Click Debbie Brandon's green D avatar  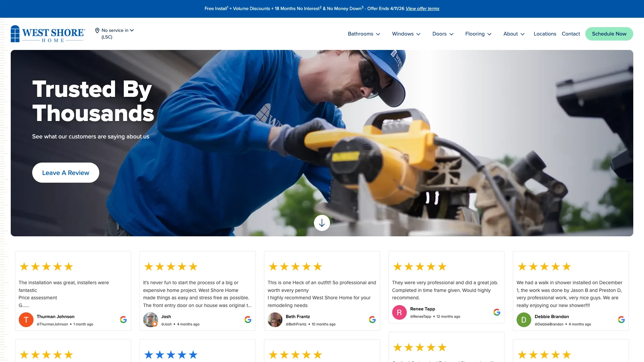(524, 320)
